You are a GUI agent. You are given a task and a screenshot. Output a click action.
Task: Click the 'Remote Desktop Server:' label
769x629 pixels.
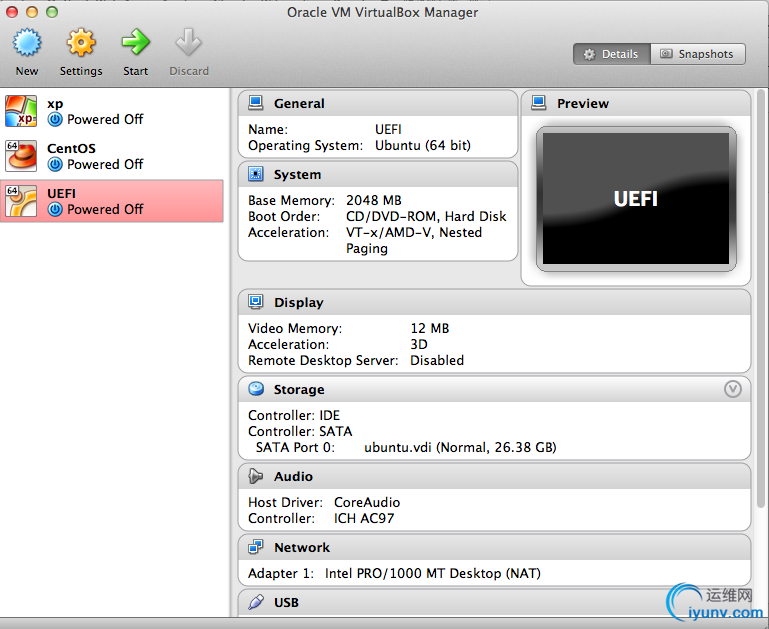point(323,361)
